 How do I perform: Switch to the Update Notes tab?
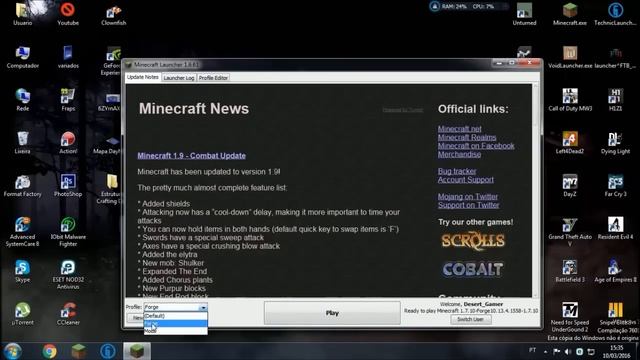tap(142, 77)
